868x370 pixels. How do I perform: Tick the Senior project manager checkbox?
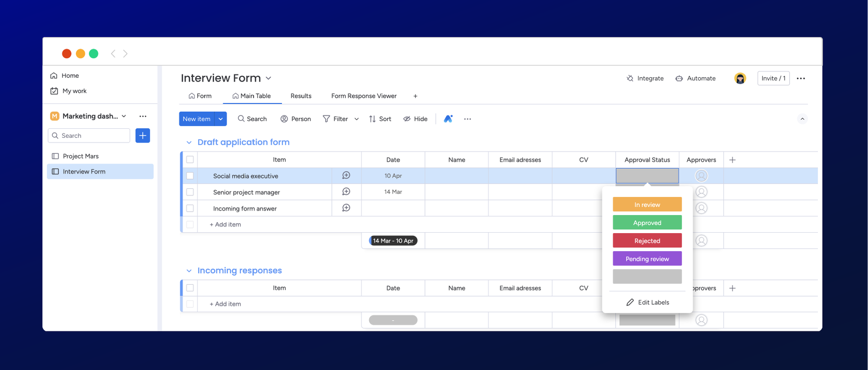(190, 192)
